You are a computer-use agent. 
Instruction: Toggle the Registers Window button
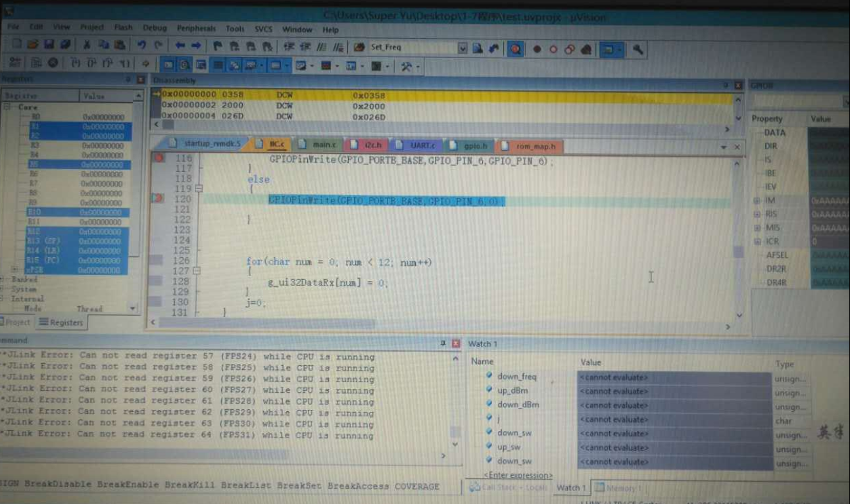(217, 65)
